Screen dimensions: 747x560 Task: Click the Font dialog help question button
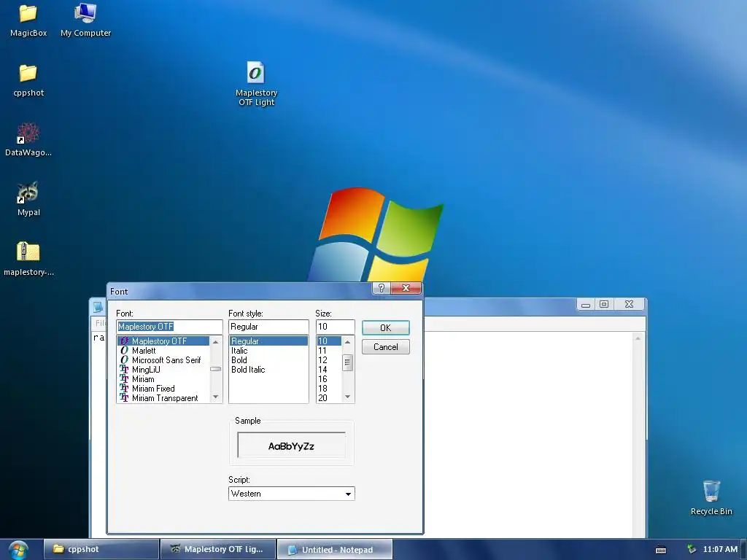(381, 287)
